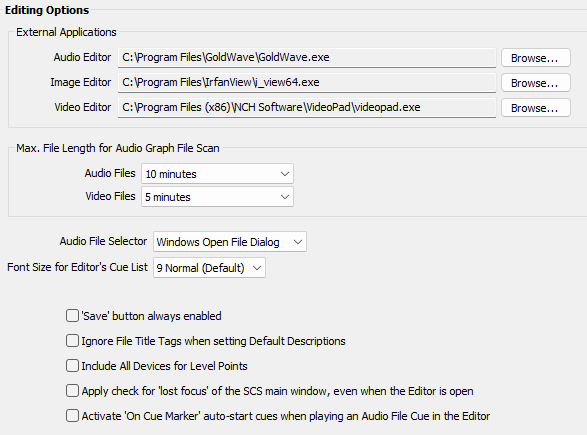
Task: Click Browse for Video Editor path
Action: (536, 108)
